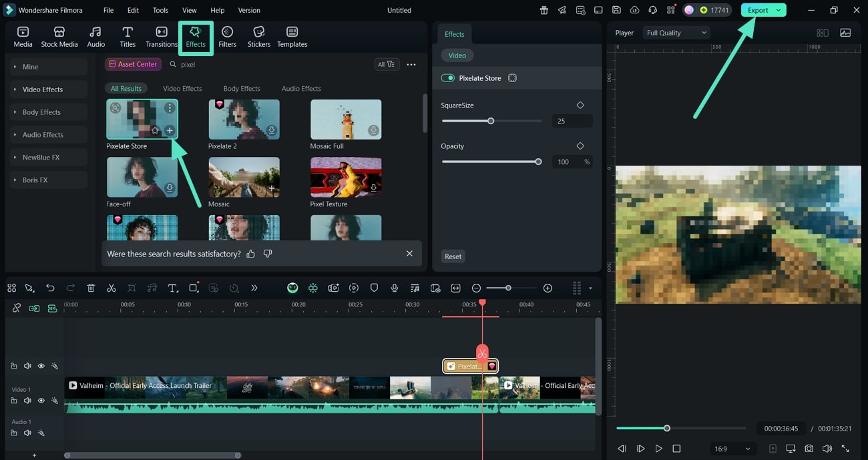Lock the Video 1 track

14,401
